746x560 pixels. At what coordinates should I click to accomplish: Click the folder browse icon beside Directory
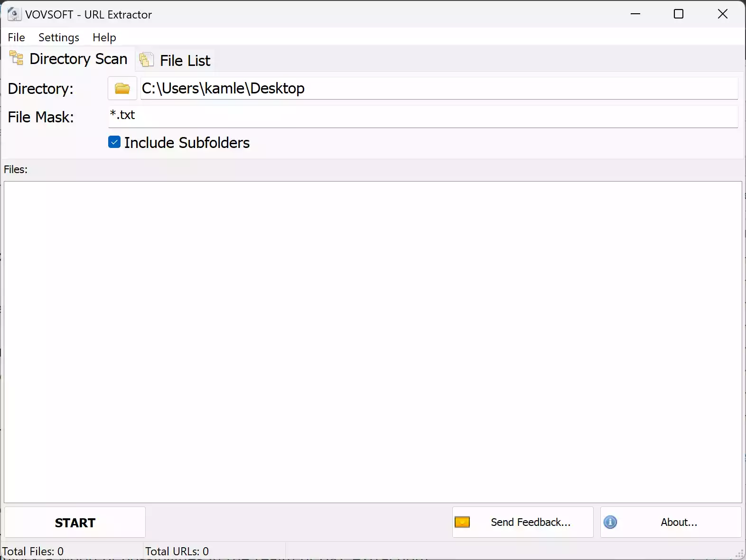pos(122,88)
